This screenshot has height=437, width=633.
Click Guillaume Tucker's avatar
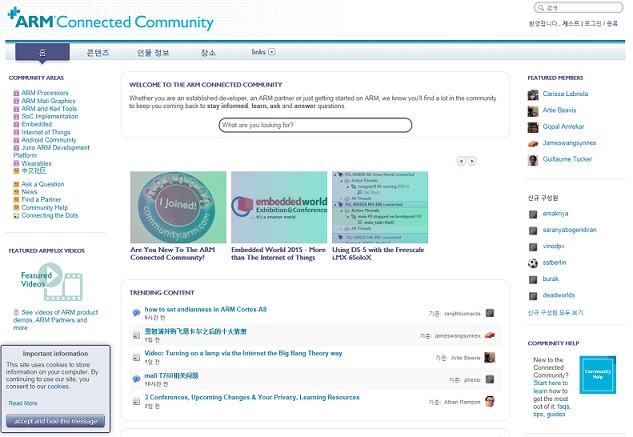click(533, 160)
